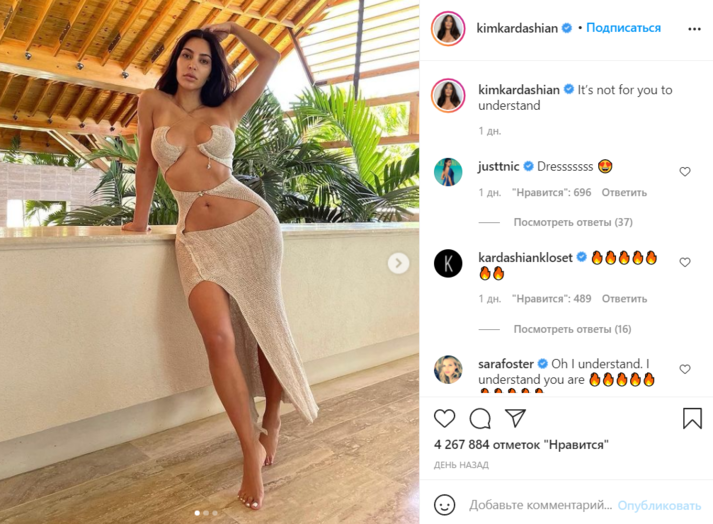713x524 pixels.
Task: Open the 4 267 884 likes list
Action: [x=521, y=444]
